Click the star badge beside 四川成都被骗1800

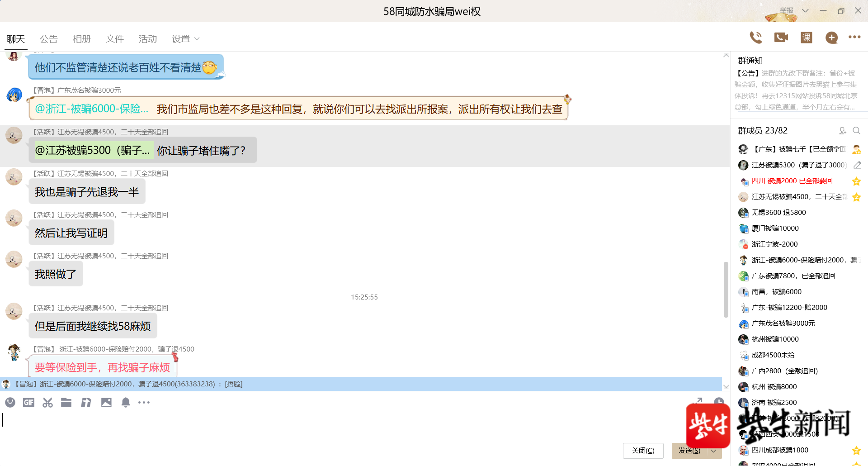856,451
